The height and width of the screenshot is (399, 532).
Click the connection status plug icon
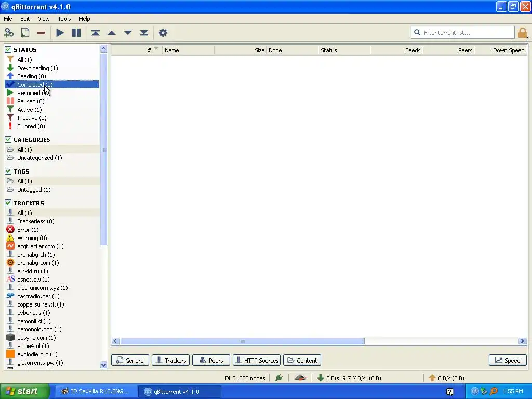279,378
